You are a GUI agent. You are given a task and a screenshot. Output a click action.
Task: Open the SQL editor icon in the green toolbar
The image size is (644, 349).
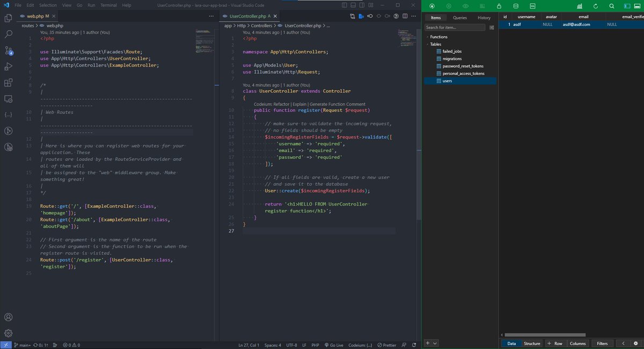pos(532,6)
